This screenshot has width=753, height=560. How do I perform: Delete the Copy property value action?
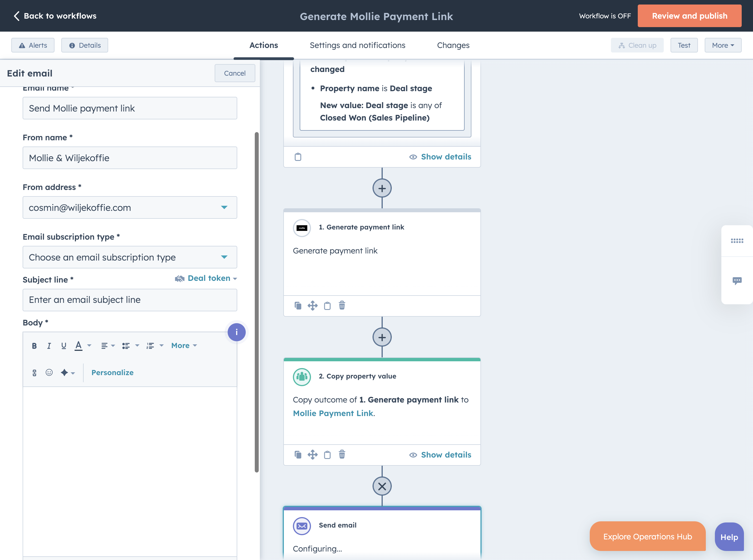coord(342,455)
